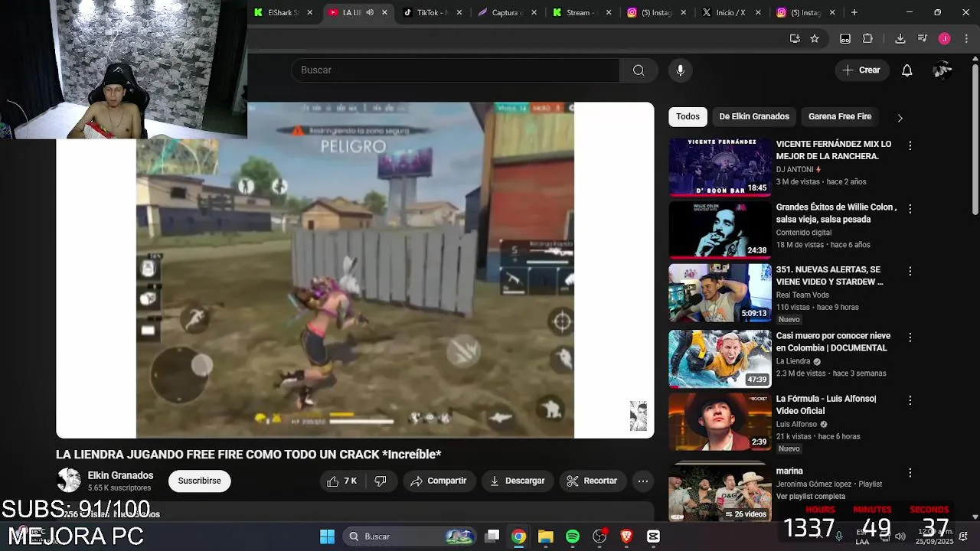Click the Descargar button
The height and width of the screenshot is (551, 980).
tap(518, 481)
